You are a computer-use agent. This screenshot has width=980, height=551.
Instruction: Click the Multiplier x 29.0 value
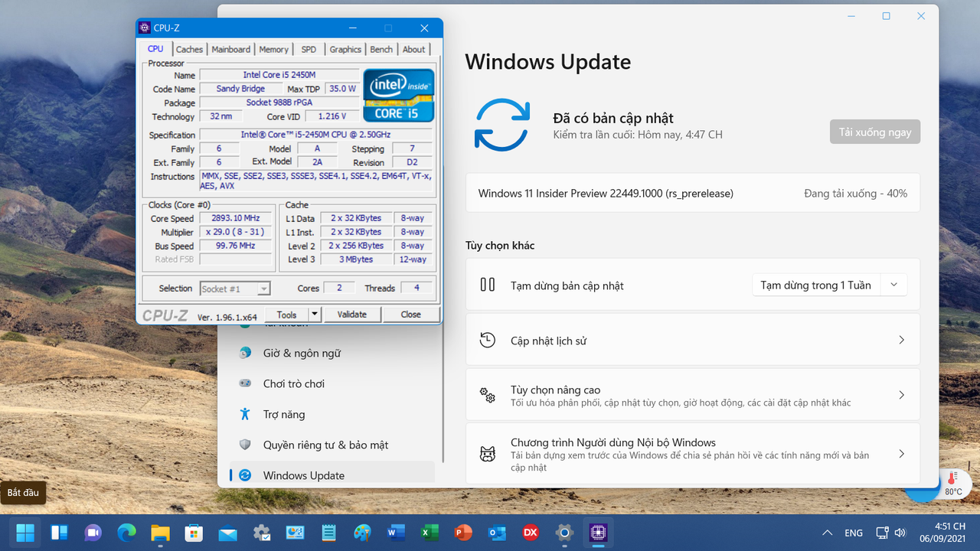click(x=235, y=232)
